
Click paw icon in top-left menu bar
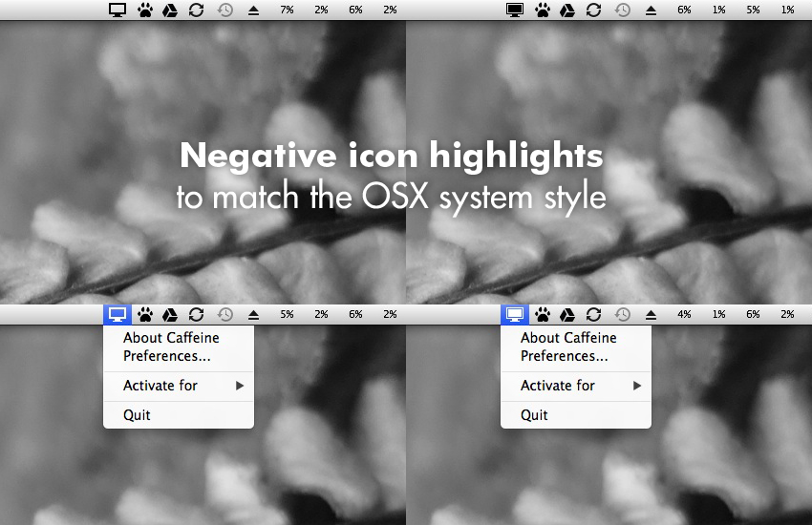(x=145, y=10)
